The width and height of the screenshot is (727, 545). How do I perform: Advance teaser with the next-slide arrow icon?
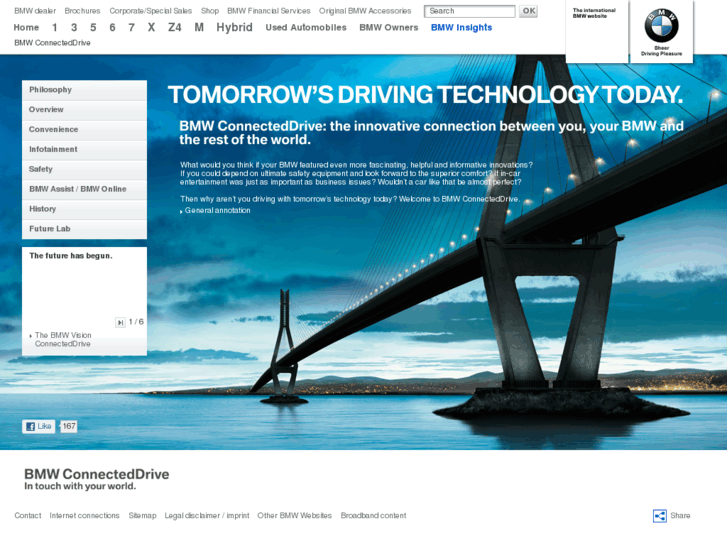tap(120, 322)
